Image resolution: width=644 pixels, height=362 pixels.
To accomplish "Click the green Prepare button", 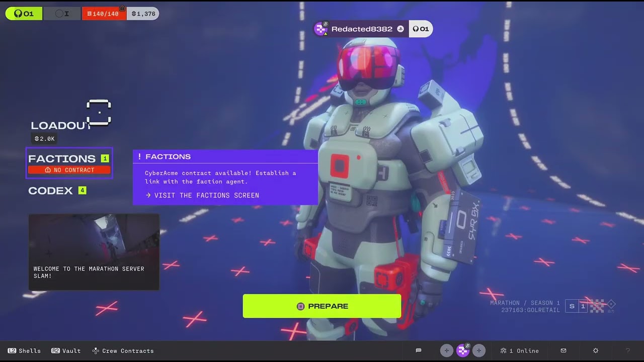I will click(322, 306).
